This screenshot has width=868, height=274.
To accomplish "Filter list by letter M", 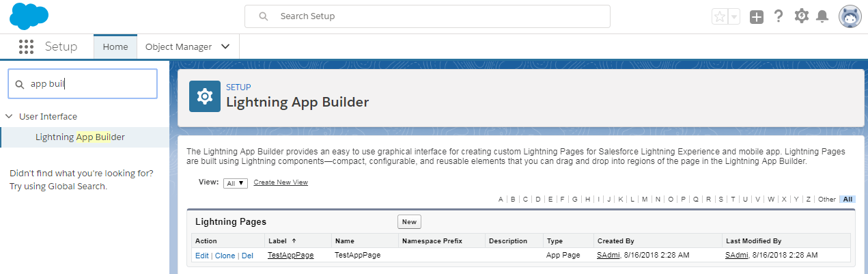I will tap(645, 200).
